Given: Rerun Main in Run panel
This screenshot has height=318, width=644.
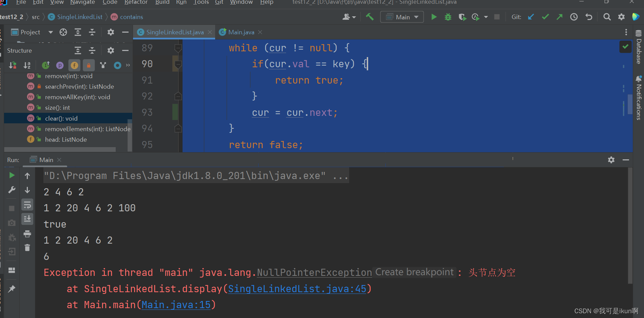Looking at the screenshot, I should click(x=12, y=175).
